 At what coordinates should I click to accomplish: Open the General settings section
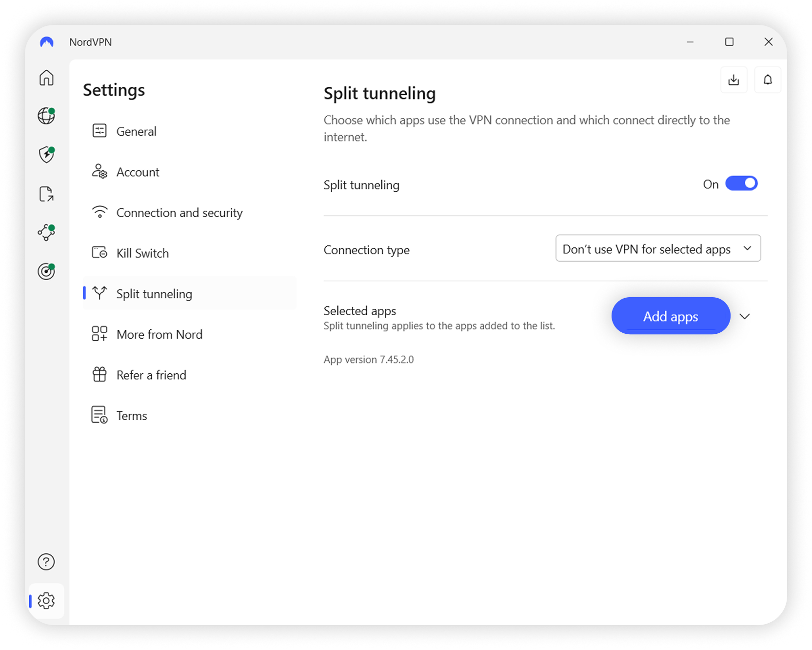coord(136,131)
